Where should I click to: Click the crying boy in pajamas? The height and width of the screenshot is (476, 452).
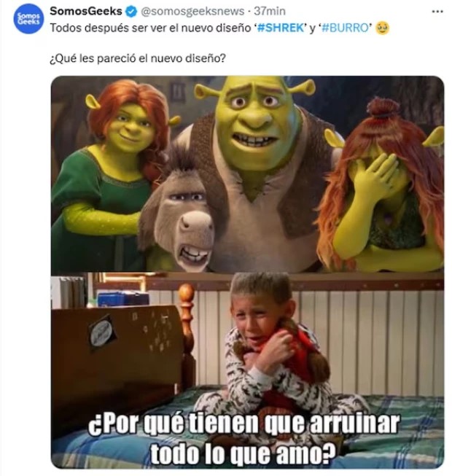pyautogui.click(x=273, y=349)
